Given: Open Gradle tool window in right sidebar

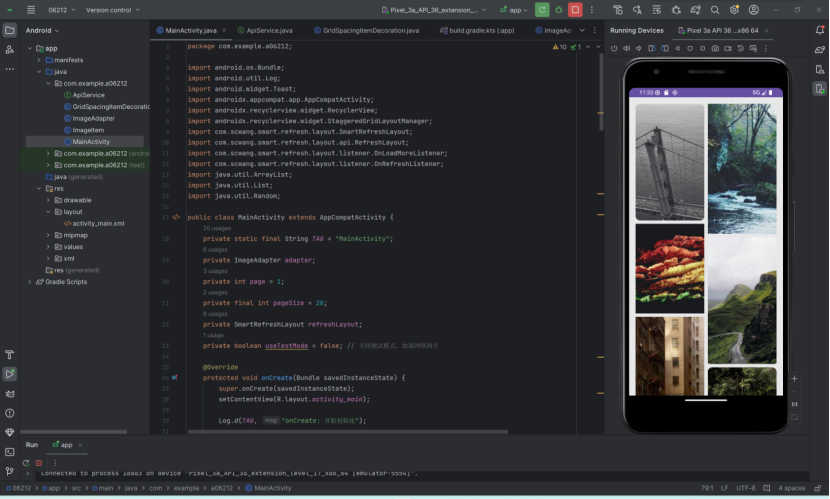Looking at the screenshot, I should [x=820, y=50].
